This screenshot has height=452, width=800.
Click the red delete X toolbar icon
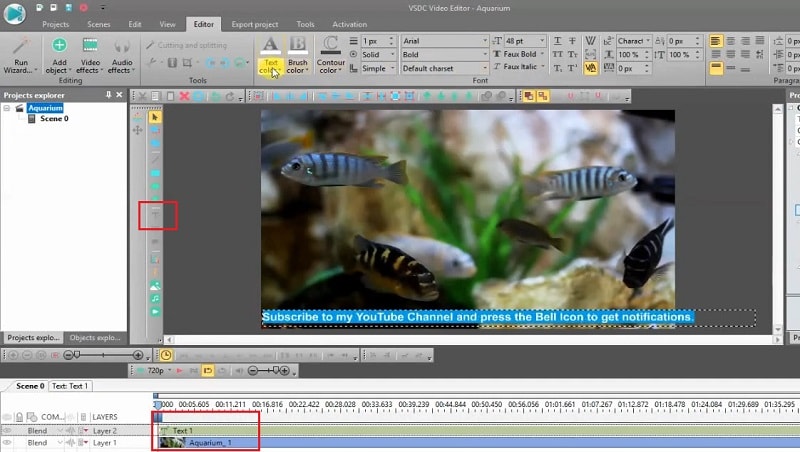click(x=184, y=96)
